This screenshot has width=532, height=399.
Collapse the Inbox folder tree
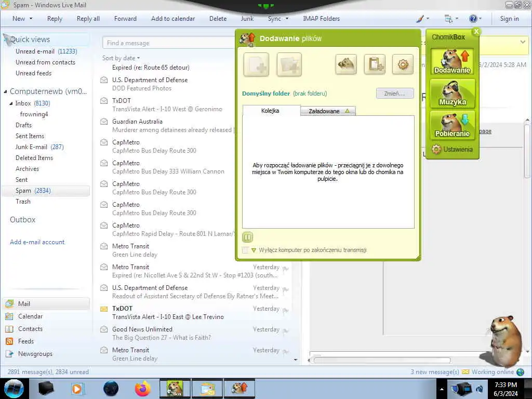click(x=11, y=103)
